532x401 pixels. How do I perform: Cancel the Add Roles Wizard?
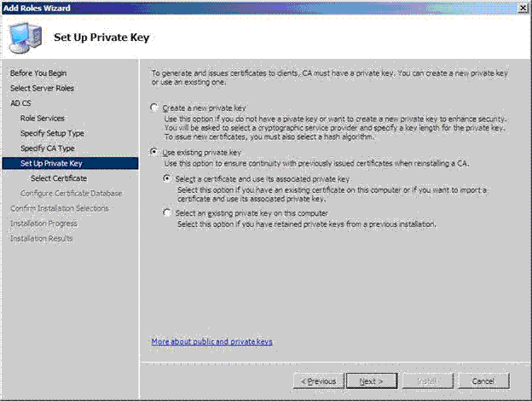click(x=483, y=381)
